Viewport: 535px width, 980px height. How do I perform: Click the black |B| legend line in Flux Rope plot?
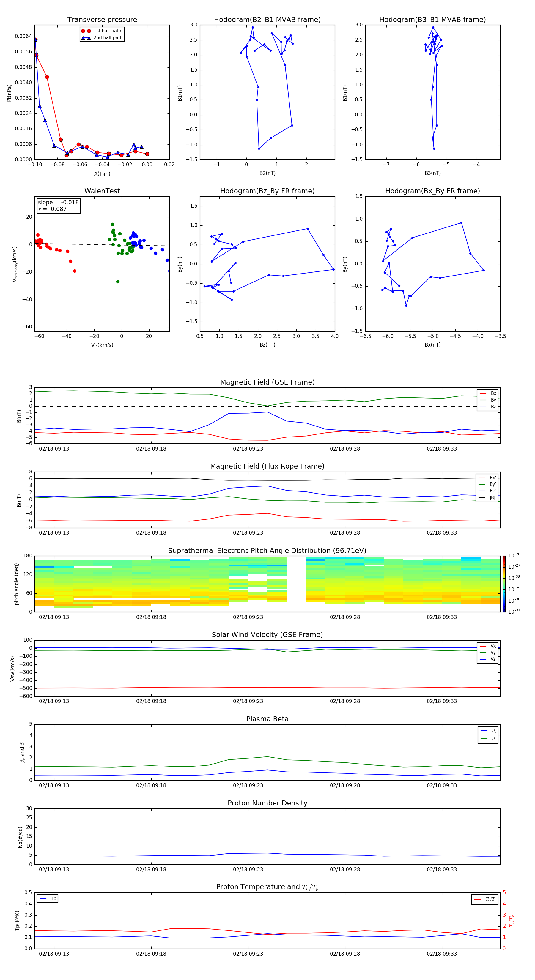coord(482,498)
